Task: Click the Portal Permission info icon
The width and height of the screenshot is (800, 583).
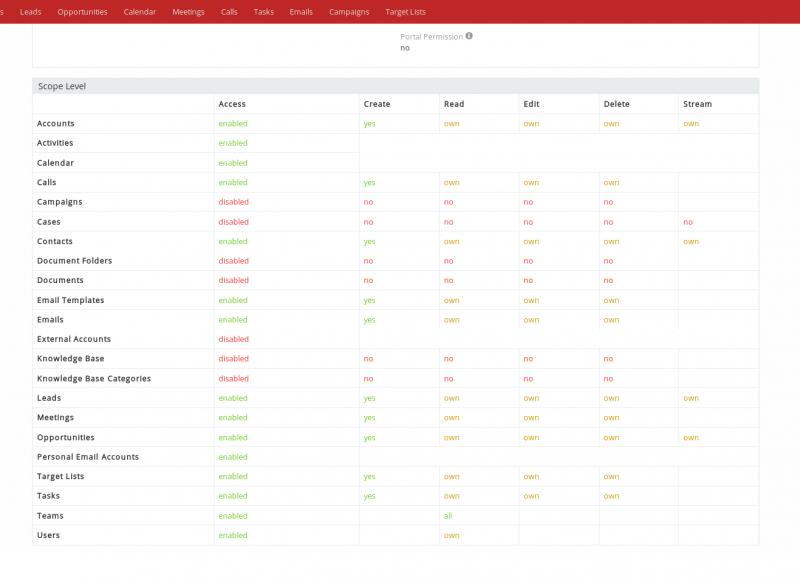Action: (469, 36)
